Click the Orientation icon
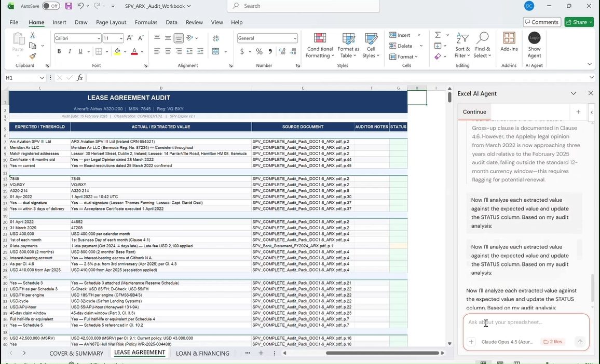Screen dimensions: 600x364 [x=190, y=38]
